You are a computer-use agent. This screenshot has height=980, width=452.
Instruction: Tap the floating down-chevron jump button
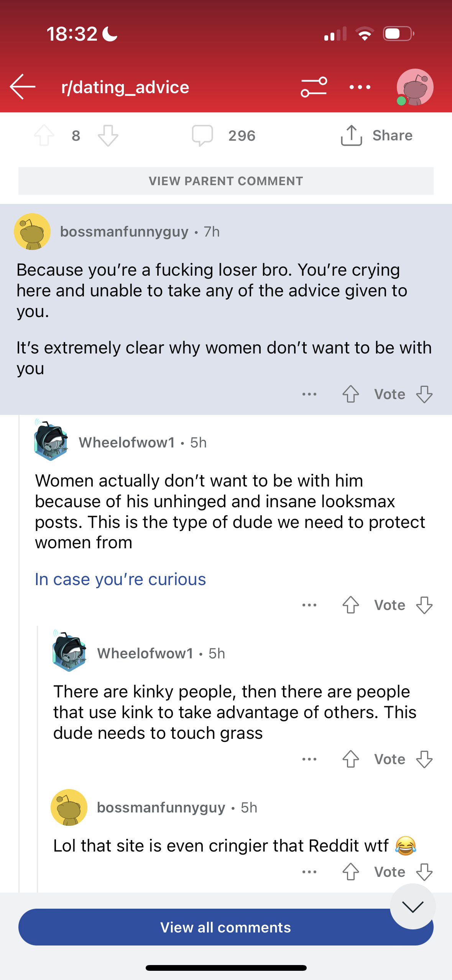click(413, 906)
